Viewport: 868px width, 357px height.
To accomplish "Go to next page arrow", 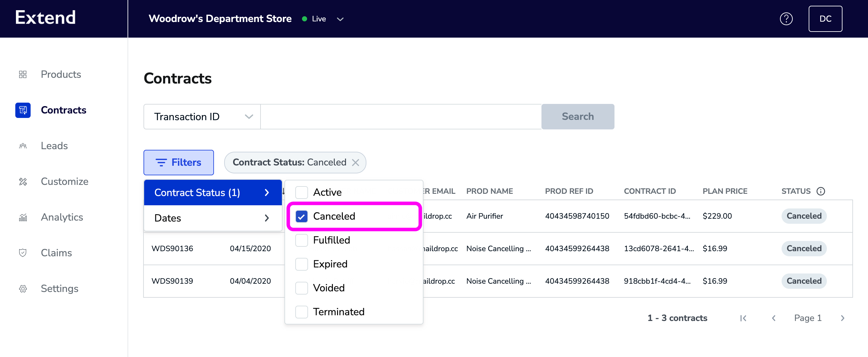I will pyautogui.click(x=842, y=318).
